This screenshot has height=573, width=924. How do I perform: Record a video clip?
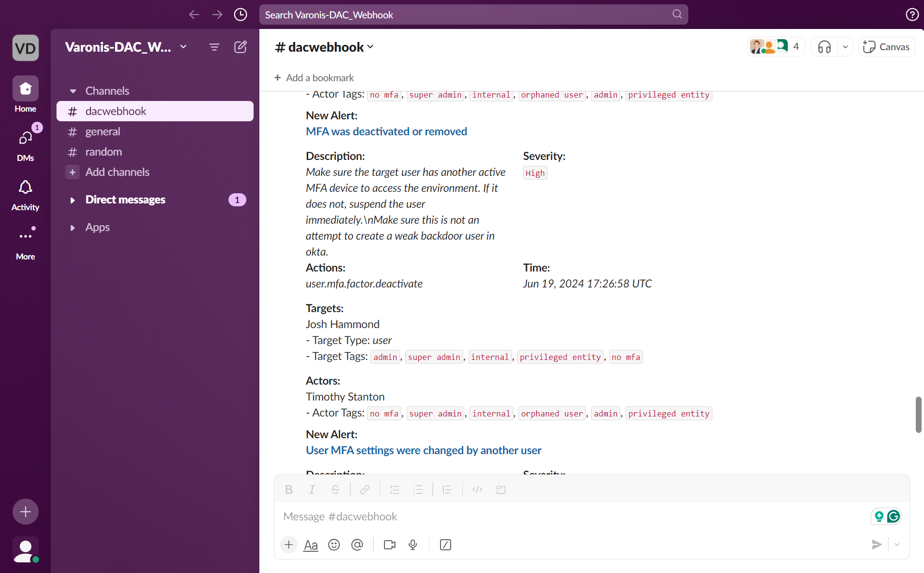coord(389,544)
